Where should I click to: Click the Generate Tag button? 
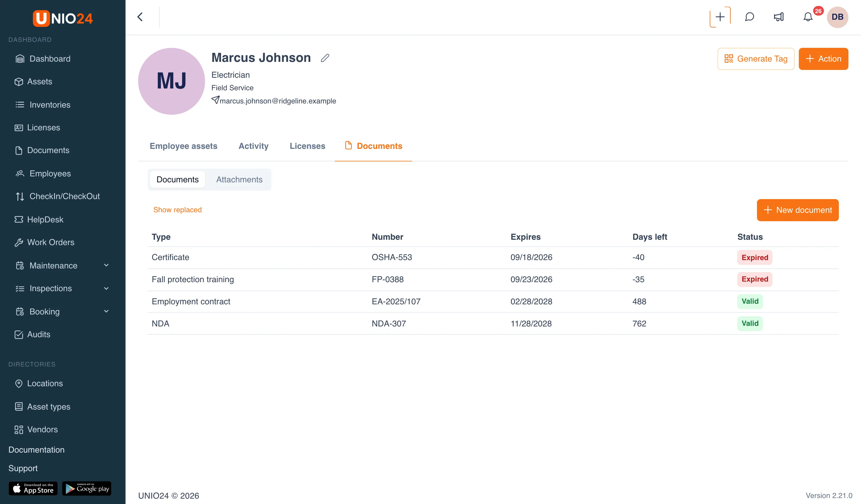(x=755, y=59)
